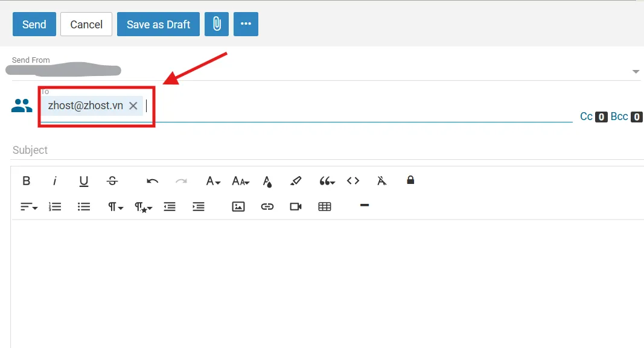Open the text color picker

(267, 181)
